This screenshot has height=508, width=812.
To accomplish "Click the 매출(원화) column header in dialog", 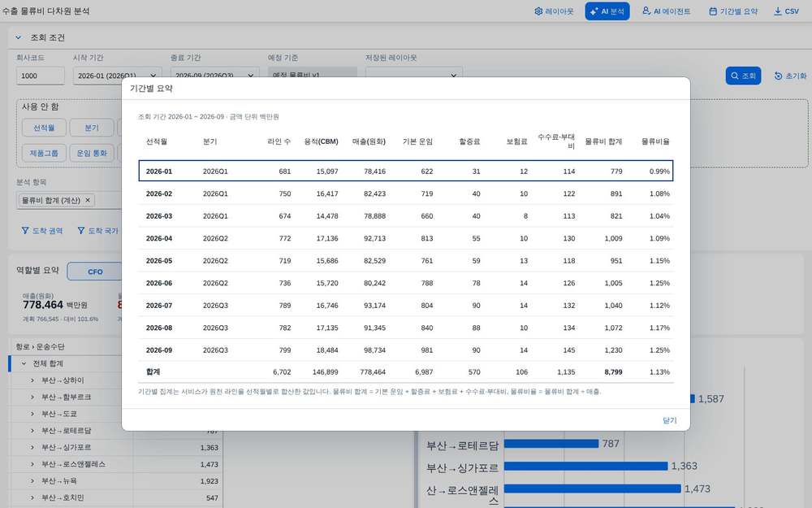I will 369,141.
